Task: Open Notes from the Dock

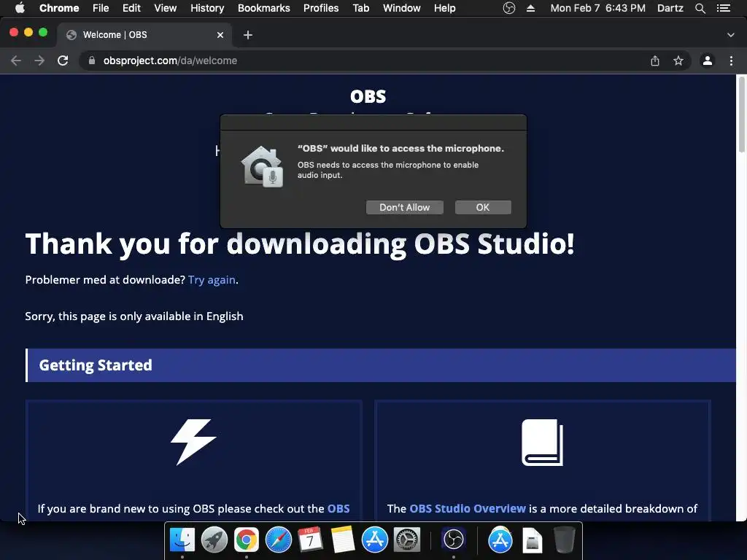Action: [343, 540]
